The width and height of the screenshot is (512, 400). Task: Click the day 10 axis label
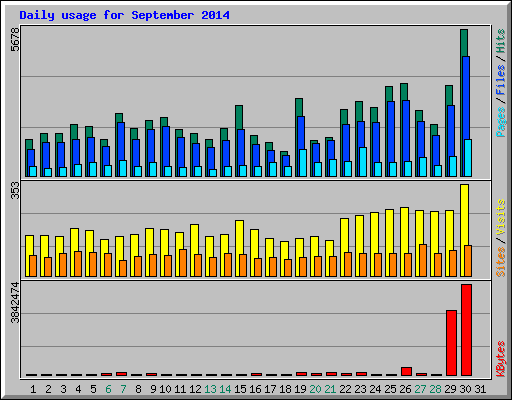pos(165,389)
